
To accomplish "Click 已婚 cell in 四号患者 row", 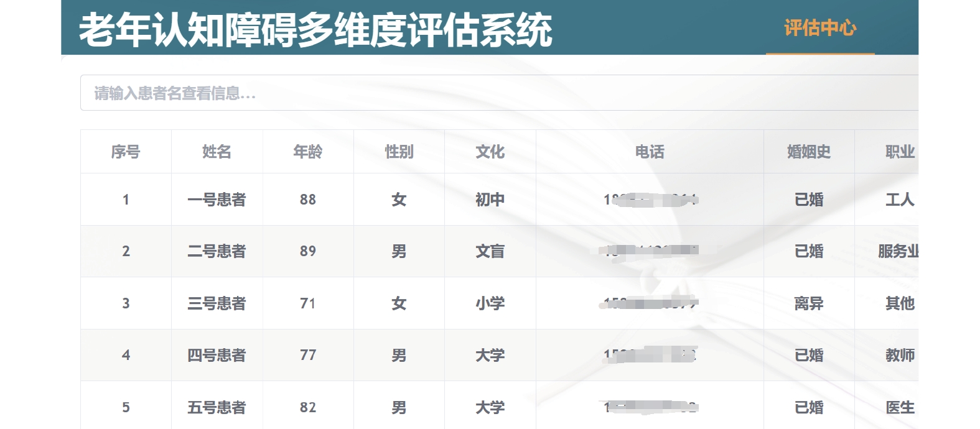I will coord(809,355).
